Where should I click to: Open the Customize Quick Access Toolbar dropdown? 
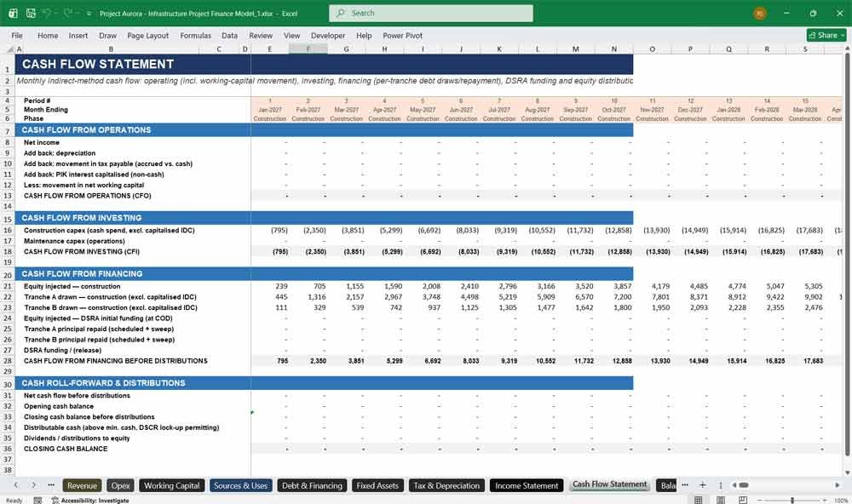[89, 14]
